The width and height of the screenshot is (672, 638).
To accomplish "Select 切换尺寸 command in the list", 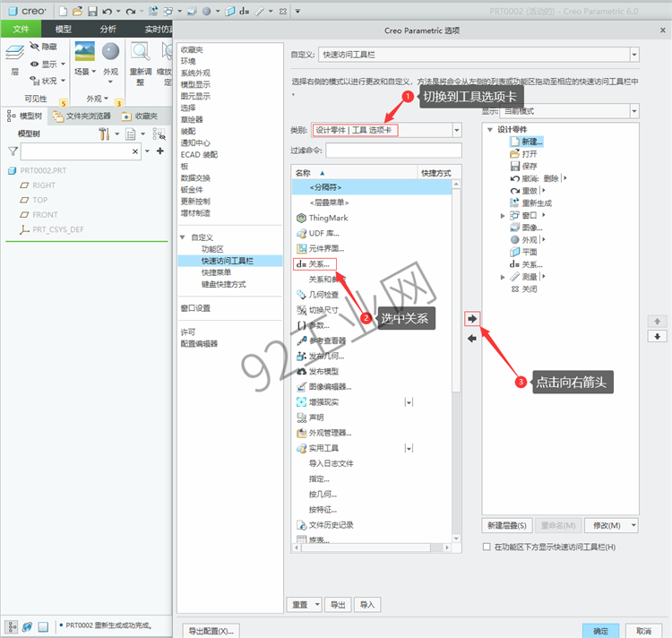I will click(318, 310).
